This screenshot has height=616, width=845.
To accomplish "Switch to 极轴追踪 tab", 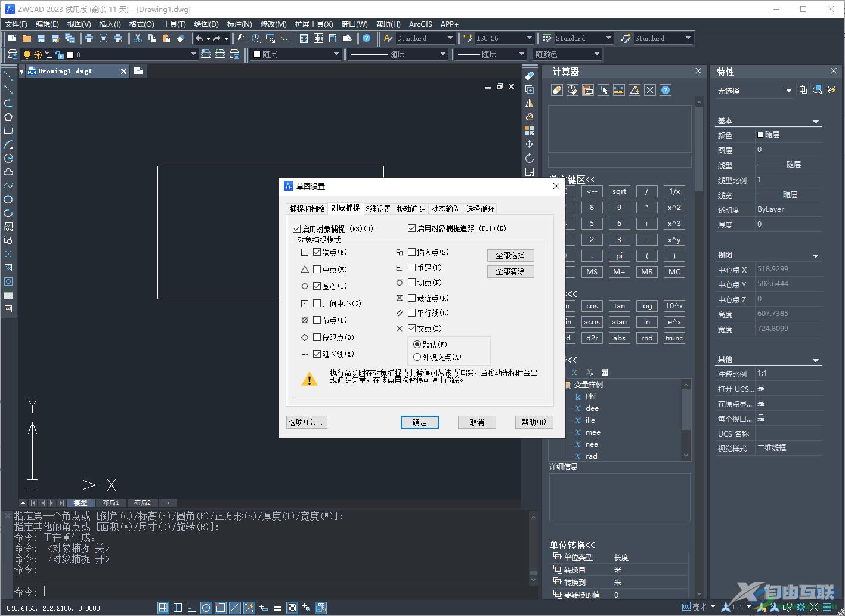I will pyautogui.click(x=411, y=209).
